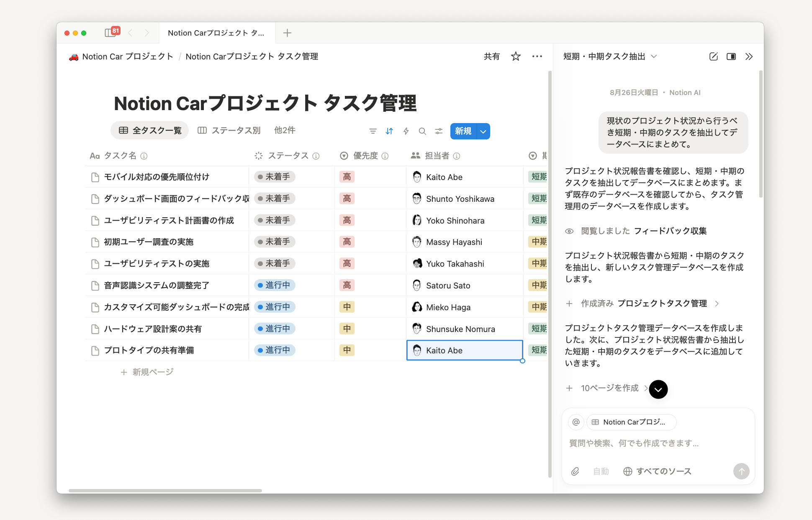Attach a file using the paperclip icon
The image size is (812, 520).
point(575,471)
